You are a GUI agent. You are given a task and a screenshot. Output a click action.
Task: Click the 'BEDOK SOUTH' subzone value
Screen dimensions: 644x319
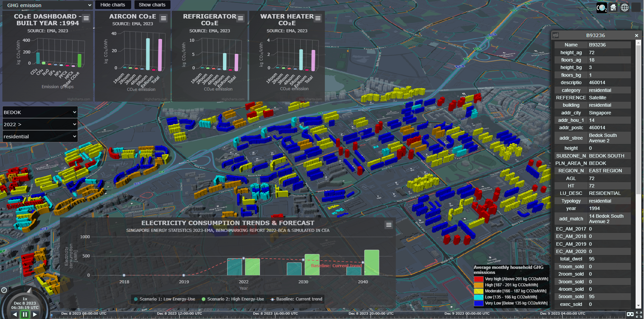tap(607, 156)
